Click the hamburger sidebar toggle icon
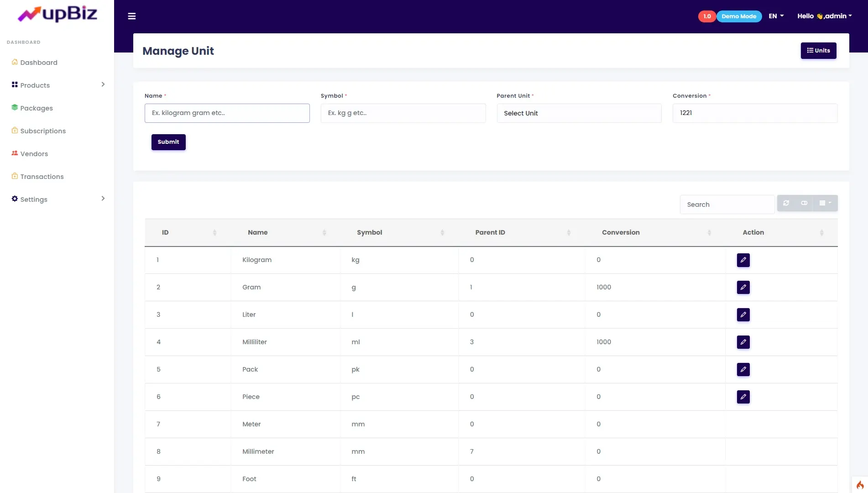Image resolution: width=868 pixels, height=493 pixels. [x=132, y=16]
